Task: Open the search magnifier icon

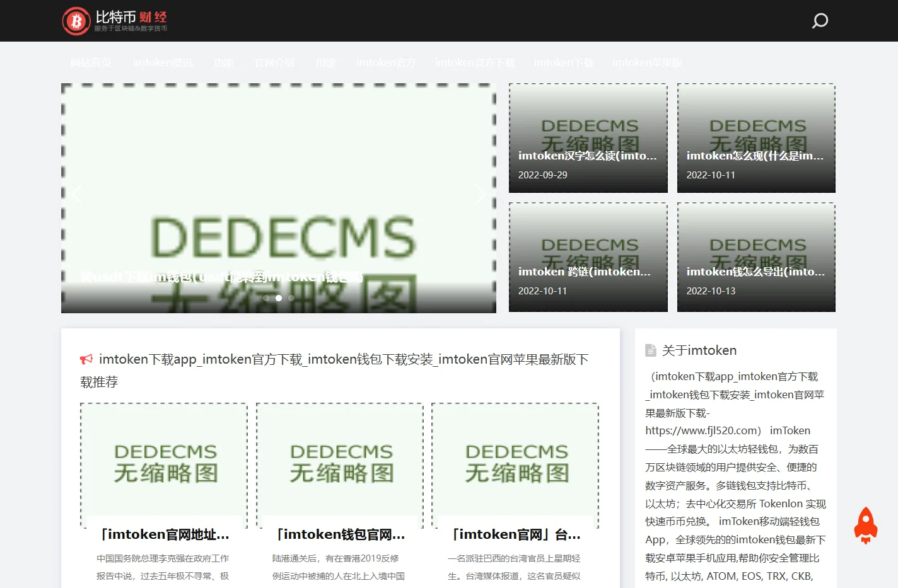Action: pos(820,21)
